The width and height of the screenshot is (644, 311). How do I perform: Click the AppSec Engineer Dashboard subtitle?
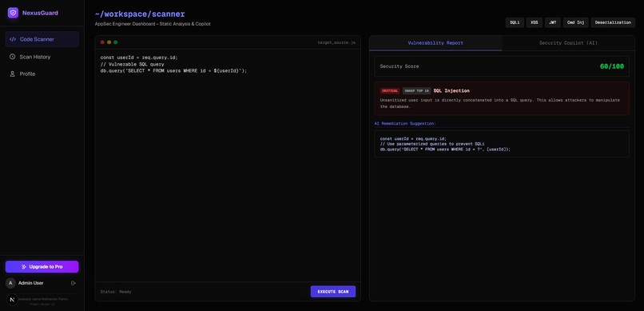click(153, 24)
